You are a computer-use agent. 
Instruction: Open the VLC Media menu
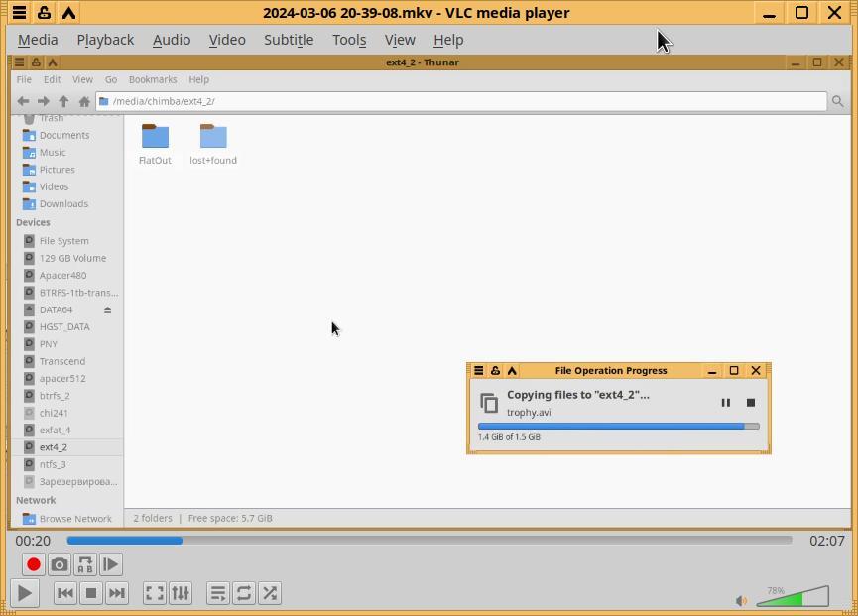[38, 40]
